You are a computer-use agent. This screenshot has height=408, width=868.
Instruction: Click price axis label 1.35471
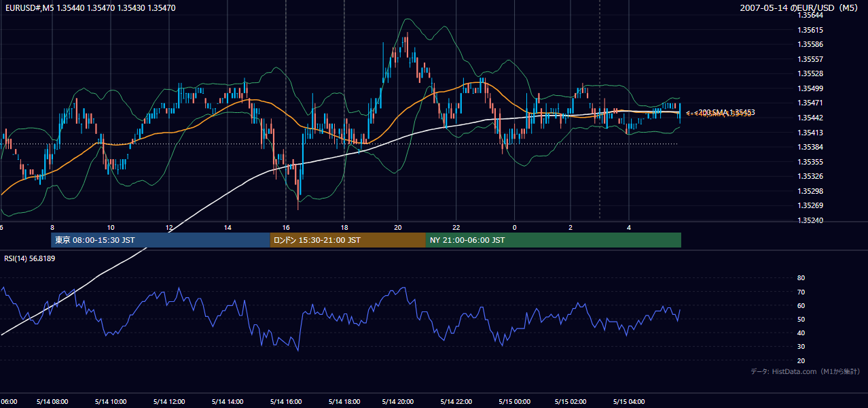[x=811, y=103]
